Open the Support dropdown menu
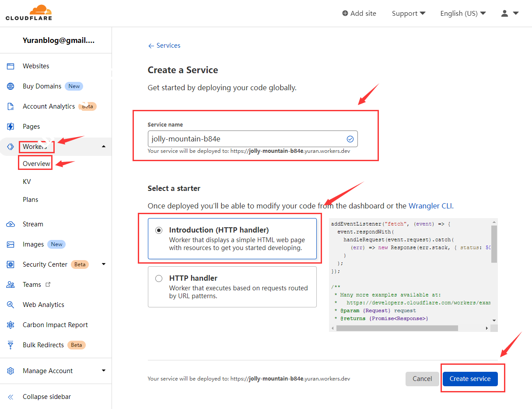Screen dimensions: 532x409 (408, 13)
